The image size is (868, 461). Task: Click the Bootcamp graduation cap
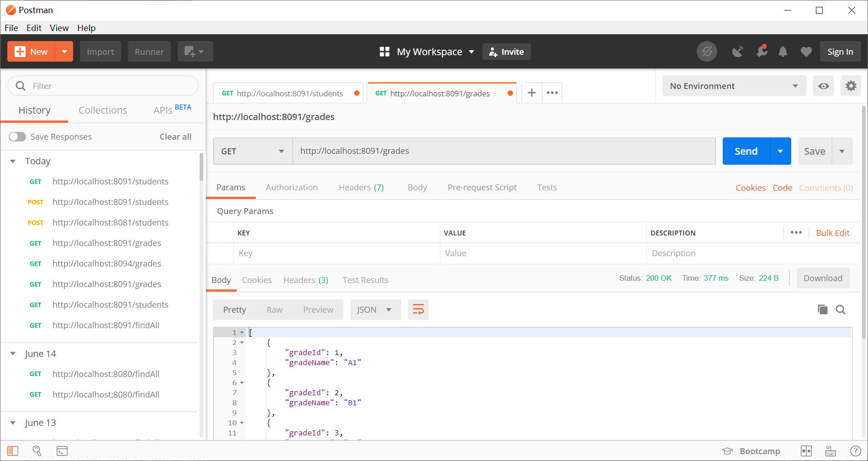727,451
